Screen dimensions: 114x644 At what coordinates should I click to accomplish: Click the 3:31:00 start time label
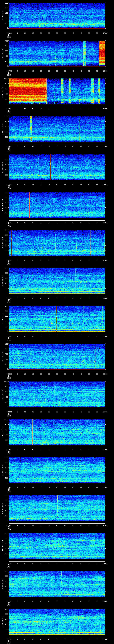point(9,601)
